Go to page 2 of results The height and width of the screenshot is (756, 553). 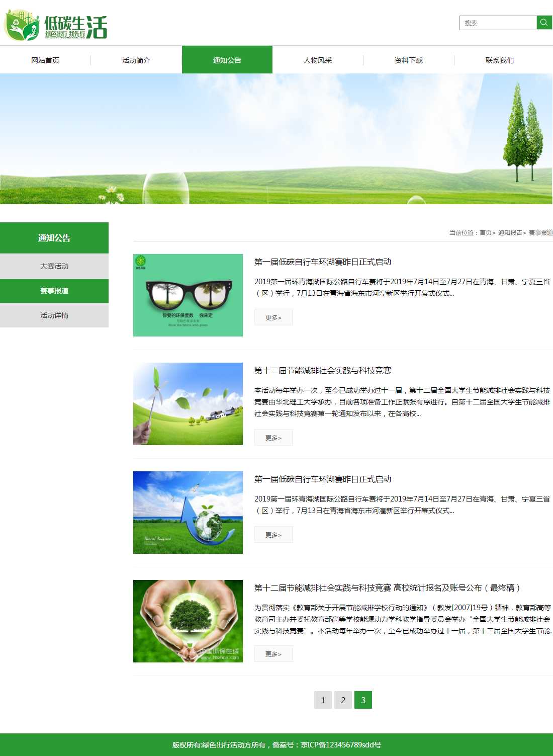(x=343, y=700)
